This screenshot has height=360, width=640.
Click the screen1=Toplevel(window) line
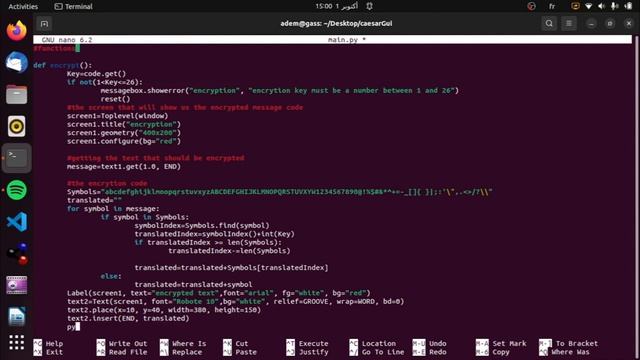[x=118, y=116]
